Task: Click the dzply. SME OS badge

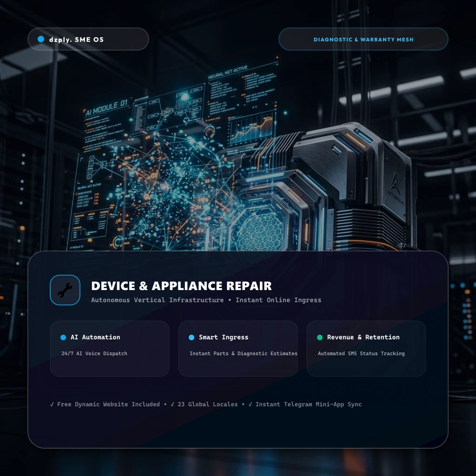Action: pyautogui.click(x=88, y=39)
